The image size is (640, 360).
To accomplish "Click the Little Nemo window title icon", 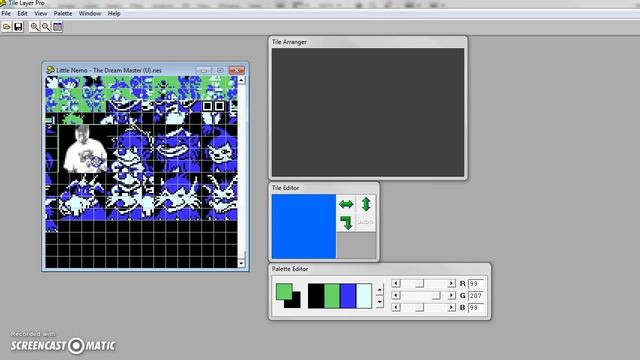I will [50, 70].
